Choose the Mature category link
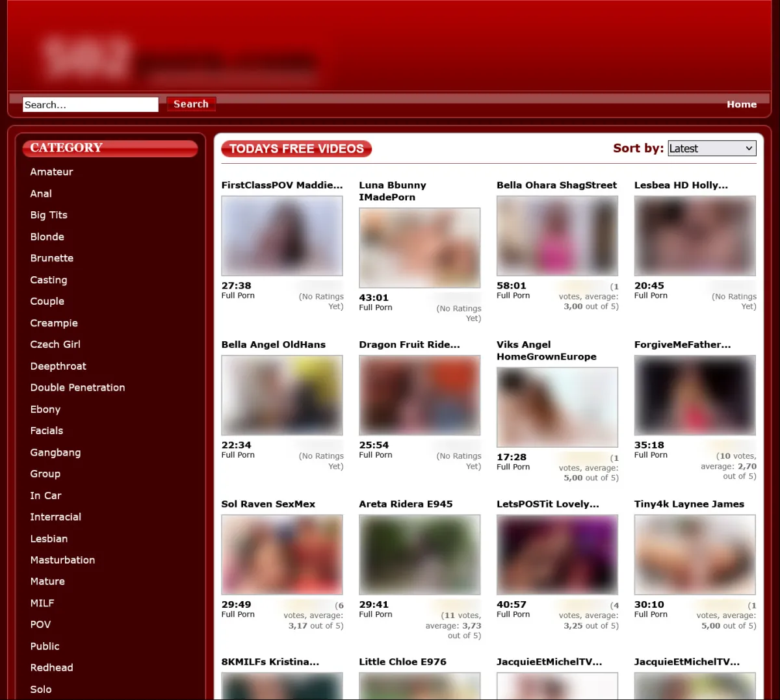Image resolution: width=780 pixels, height=700 pixels. click(x=47, y=581)
